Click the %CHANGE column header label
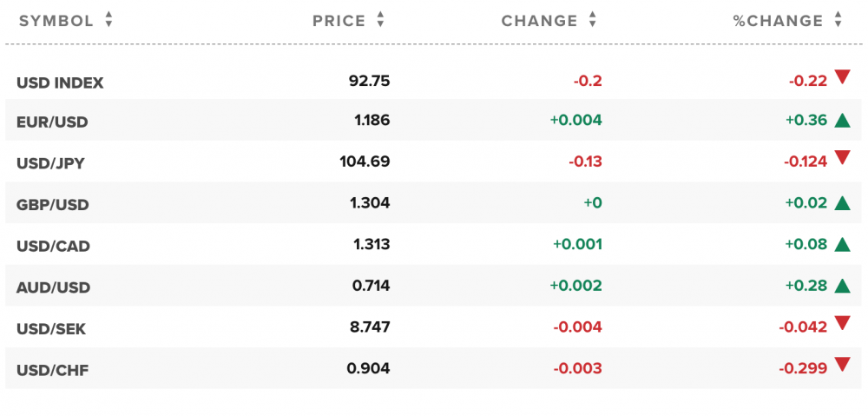The image size is (868, 416). click(778, 21)
